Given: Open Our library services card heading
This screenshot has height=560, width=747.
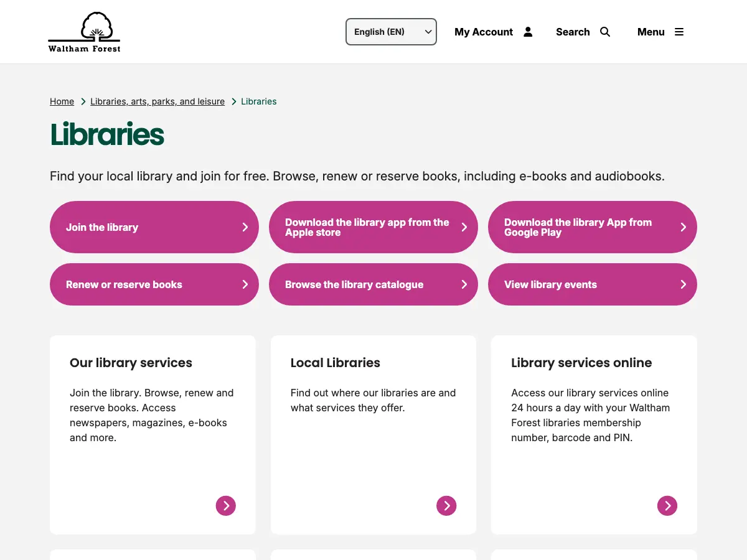Looking at the screenshot, I should pos(131,363).
